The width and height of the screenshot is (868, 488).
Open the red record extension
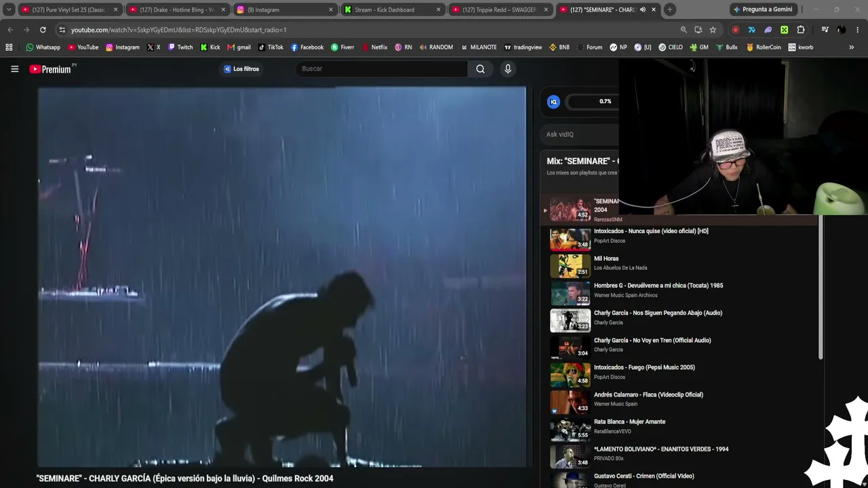(x=736, y=30)
